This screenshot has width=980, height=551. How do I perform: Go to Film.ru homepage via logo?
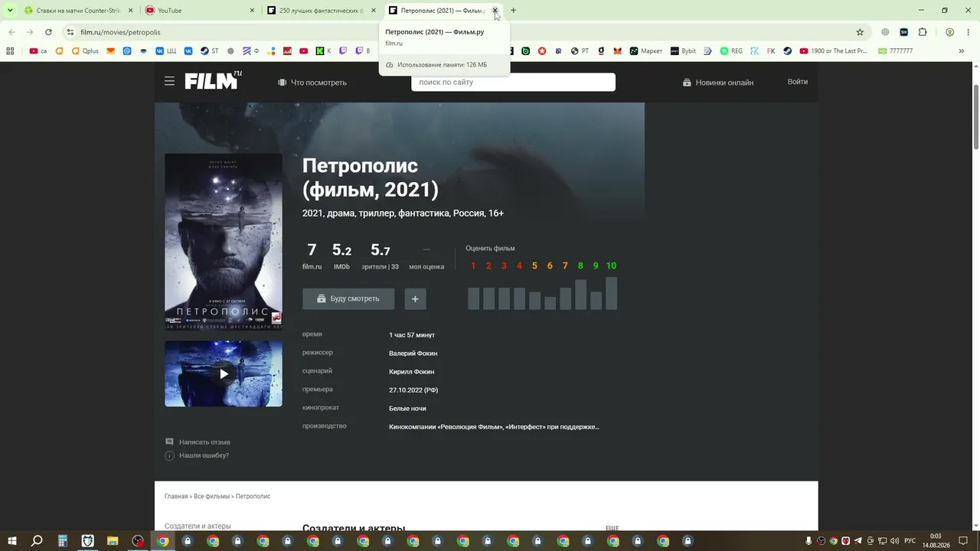pyautogui.click(x=214, y=80)
